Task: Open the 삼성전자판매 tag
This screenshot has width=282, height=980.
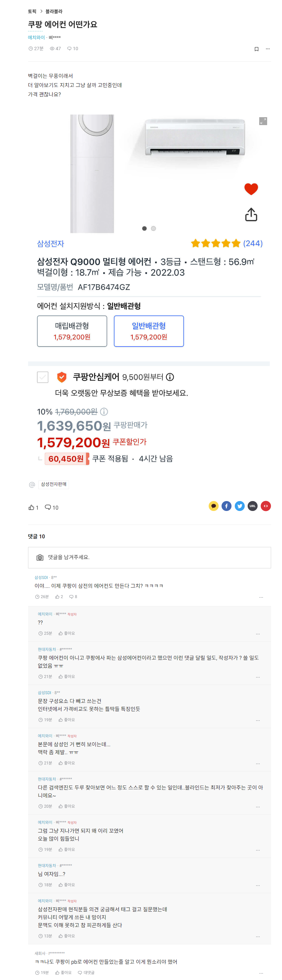Action: [54, 484]
